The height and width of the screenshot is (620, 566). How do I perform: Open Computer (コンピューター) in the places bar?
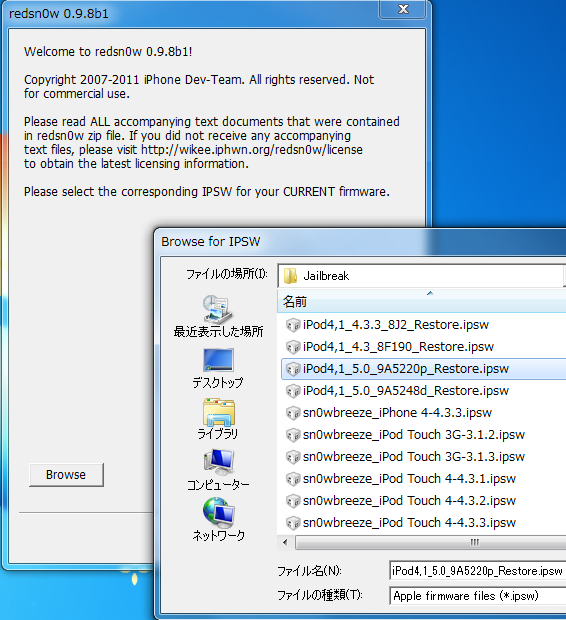tap(218, 470)
